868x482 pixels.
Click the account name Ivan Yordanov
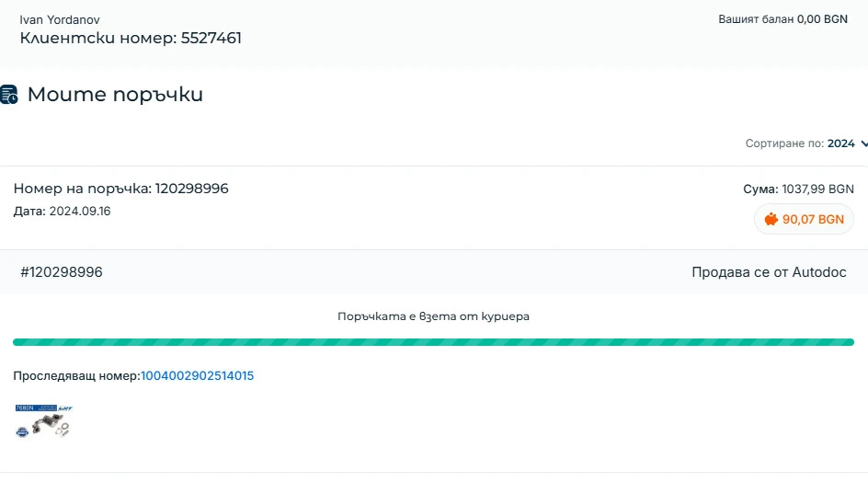pos(60,19)
